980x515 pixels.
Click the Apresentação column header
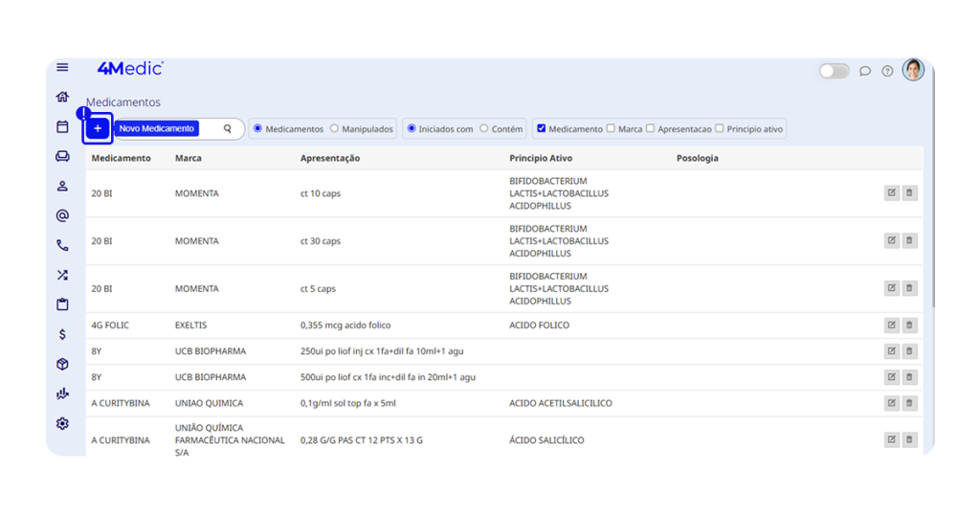pyautogui.click(x=330, y=158)
